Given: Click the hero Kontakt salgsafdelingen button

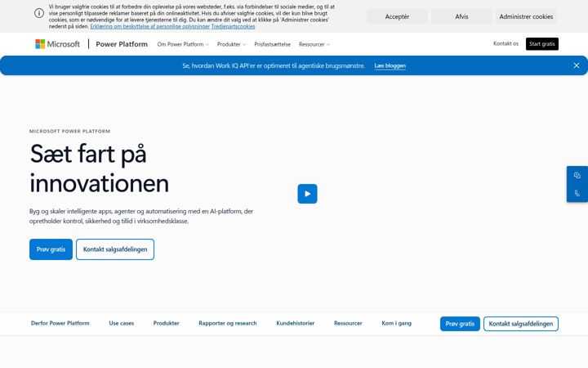Looking at the screenshot, I should click(115, 249).
